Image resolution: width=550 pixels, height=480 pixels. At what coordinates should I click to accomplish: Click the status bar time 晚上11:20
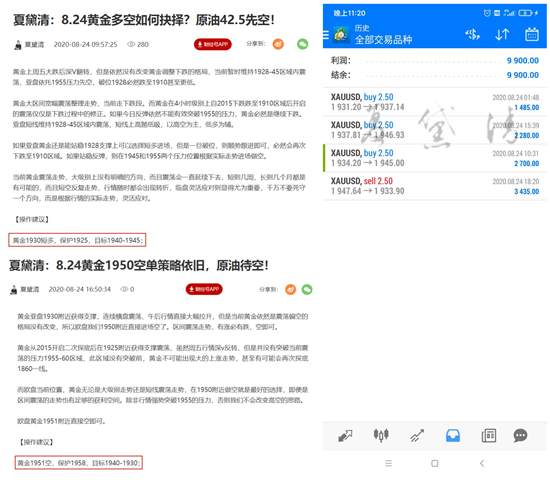349,13
